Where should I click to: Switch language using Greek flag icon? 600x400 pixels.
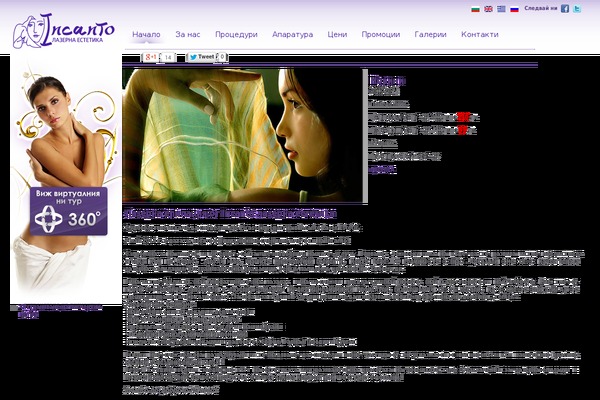pyautogui.click(x=501, y=9)
